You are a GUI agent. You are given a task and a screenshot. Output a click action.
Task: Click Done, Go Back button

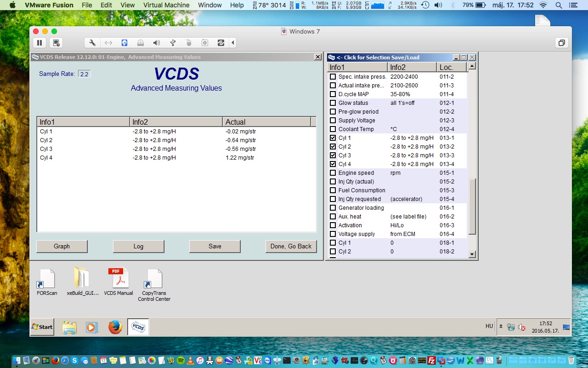(291, 247)
